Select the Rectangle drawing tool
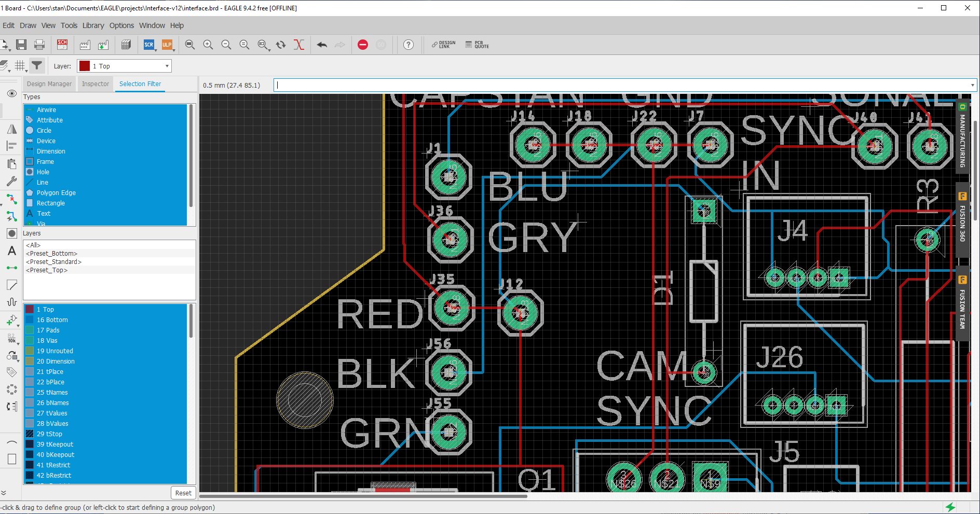Screen dimensions: 980x514 click(x=11, y=459)
